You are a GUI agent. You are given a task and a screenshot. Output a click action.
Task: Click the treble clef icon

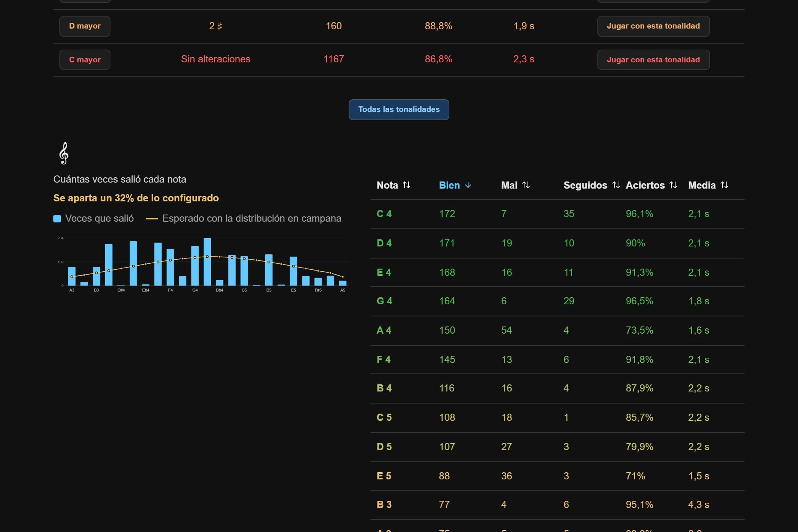64,153
